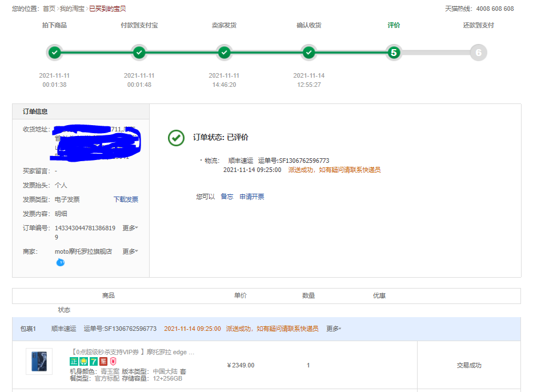
Task: Click the green 7-day return badge
Action: pos(94,361)
